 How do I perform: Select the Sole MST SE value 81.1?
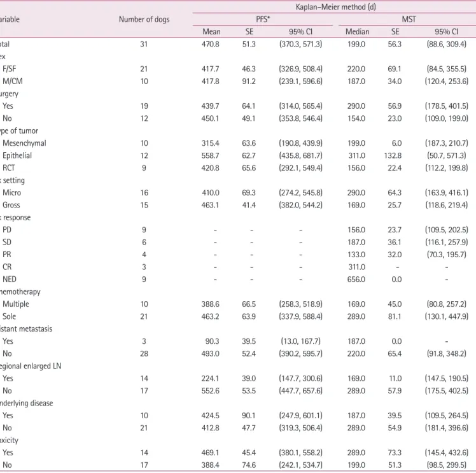(x=395, y=316)
